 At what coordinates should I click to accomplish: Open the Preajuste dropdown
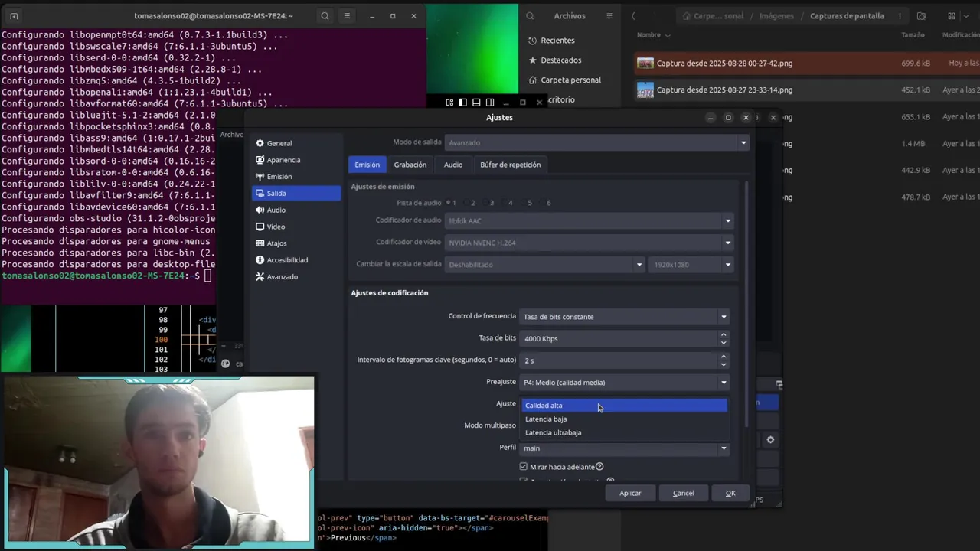[624, 383]
